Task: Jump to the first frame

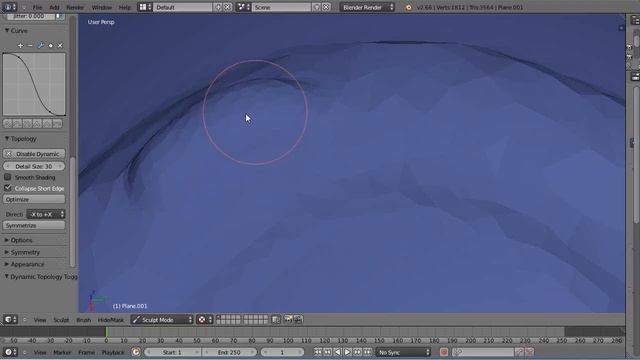Action: [x=318, y=352]
